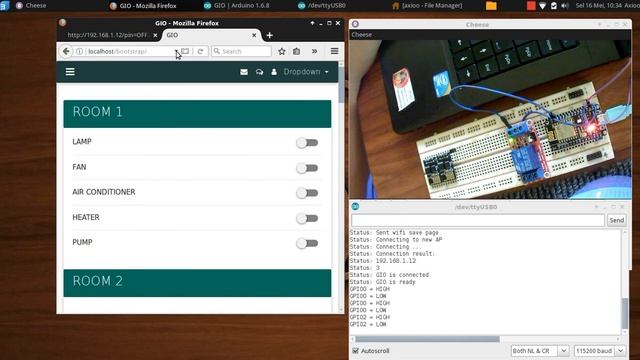Show more Firefox toolbar tools chevron

point(314,51)
